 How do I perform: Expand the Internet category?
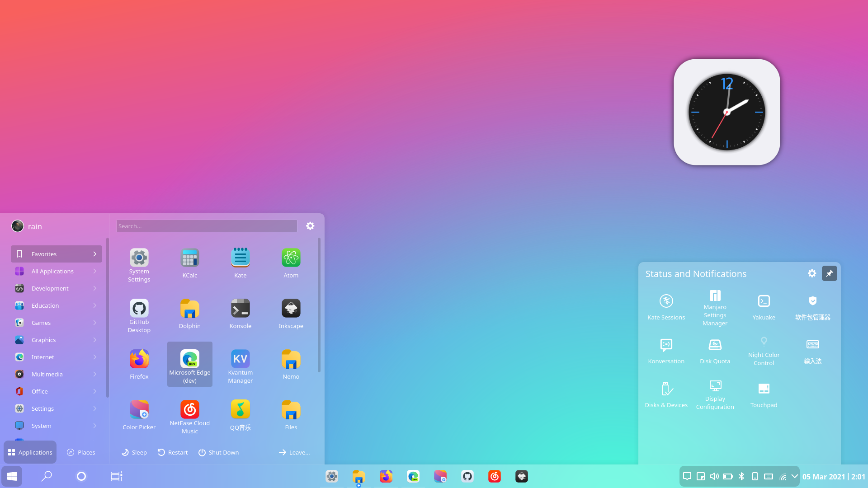pyautogui.click(x=57, y=357)
